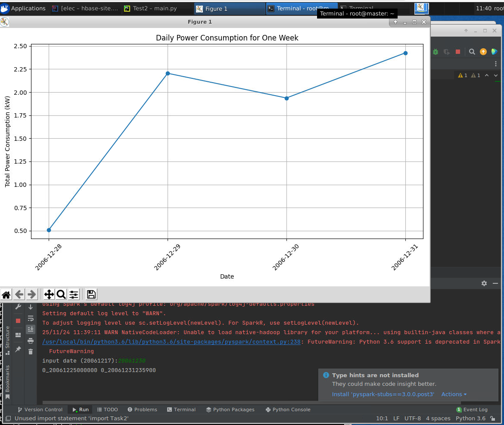This screenshot has height=425, width=504.
Task: Toggle the Pin Tab icon in Run panel
Action: (18, 349)
